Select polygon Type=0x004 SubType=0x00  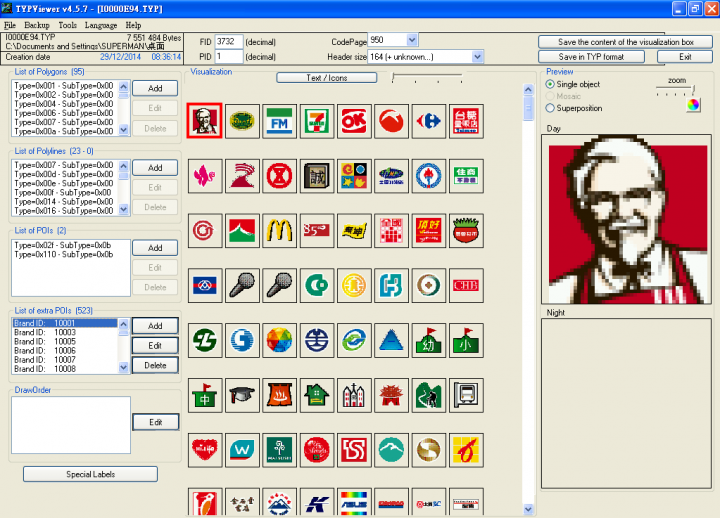pos(64,104)
